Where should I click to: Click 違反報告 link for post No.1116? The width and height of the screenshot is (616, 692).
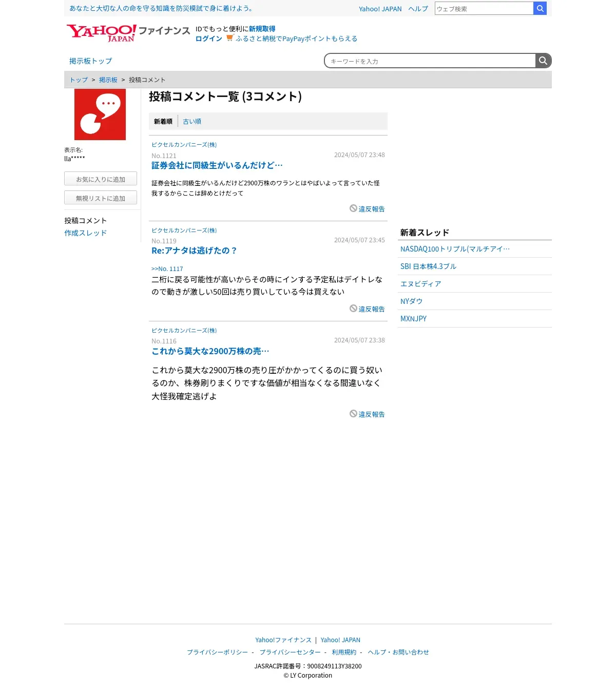coord(372,414)
